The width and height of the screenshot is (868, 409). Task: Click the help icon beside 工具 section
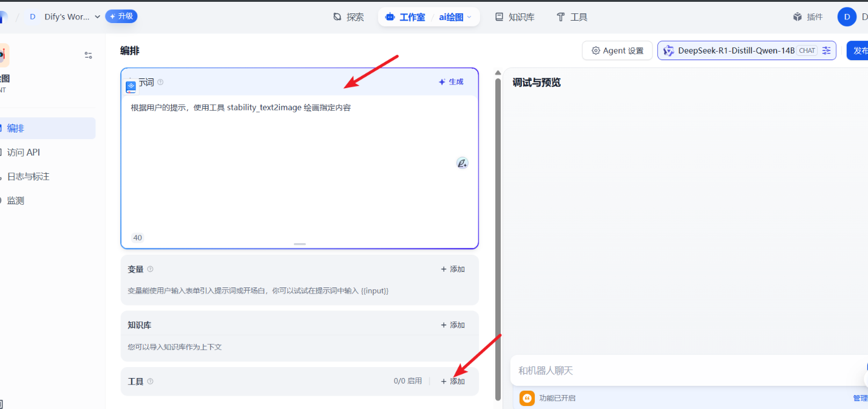(x=151, y=381)
